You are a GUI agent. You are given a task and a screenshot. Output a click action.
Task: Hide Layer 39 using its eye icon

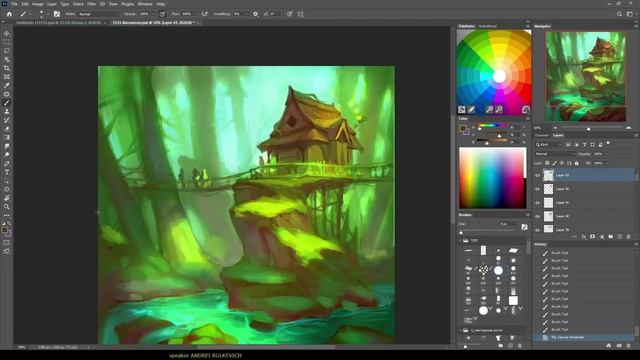click(537, 230)
